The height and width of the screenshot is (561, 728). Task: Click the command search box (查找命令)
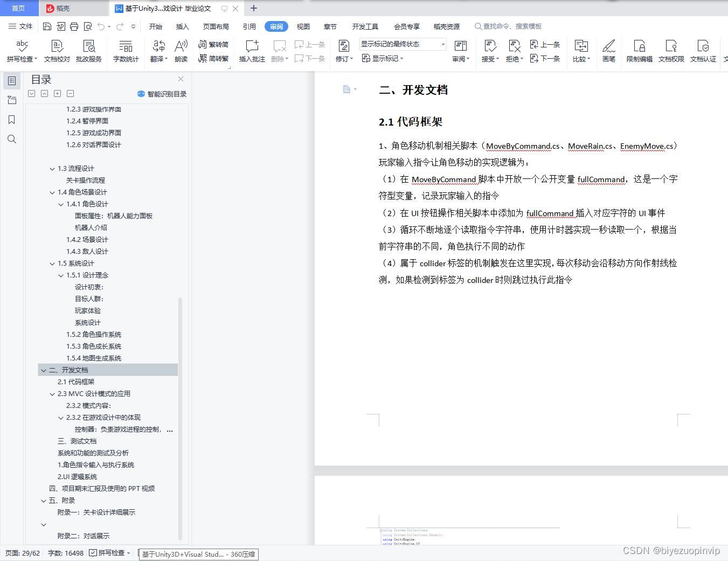[x=508, y=26]
